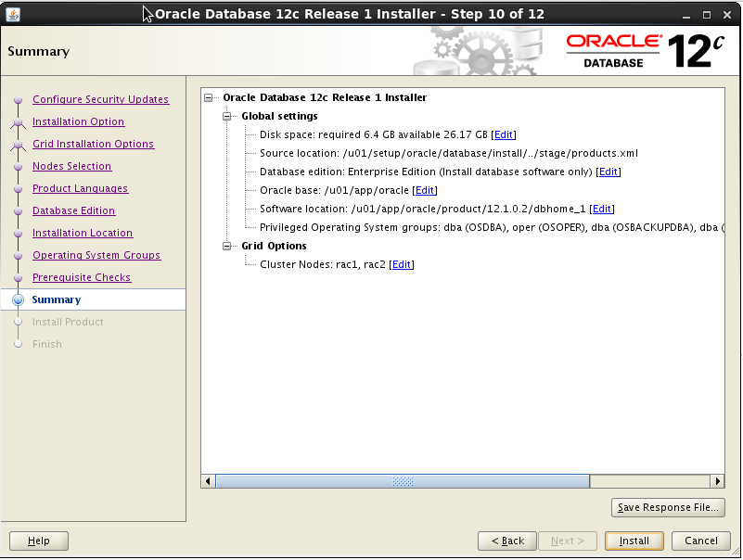Click the Help button
Viewport: 743px width, 560px height.
pos(39,541)
